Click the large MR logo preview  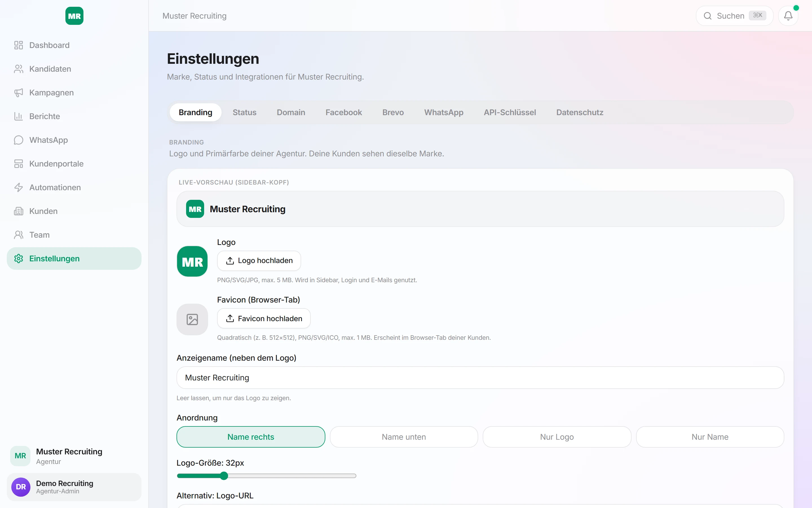click(192, 261)
